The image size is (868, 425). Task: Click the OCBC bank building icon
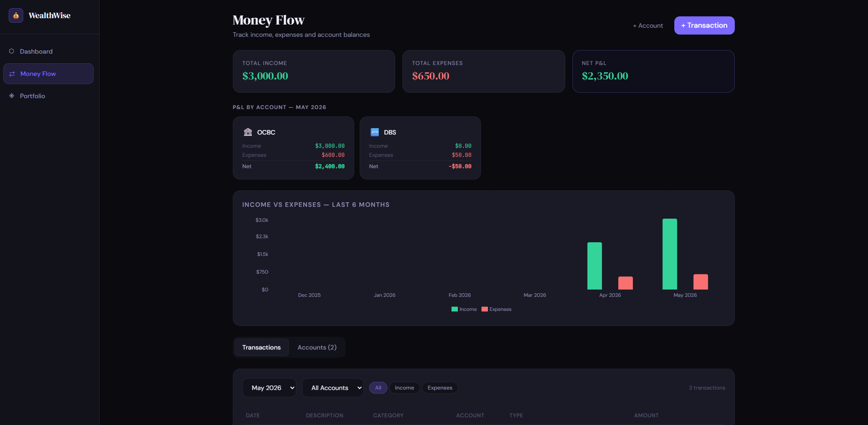(x=248, y=132)
